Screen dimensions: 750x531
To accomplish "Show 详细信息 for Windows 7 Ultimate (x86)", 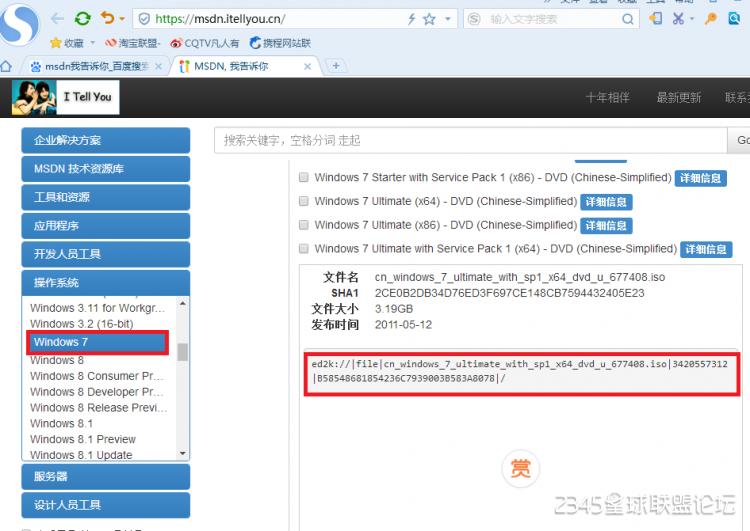I will pyautogui.click(x=606, y=225).
